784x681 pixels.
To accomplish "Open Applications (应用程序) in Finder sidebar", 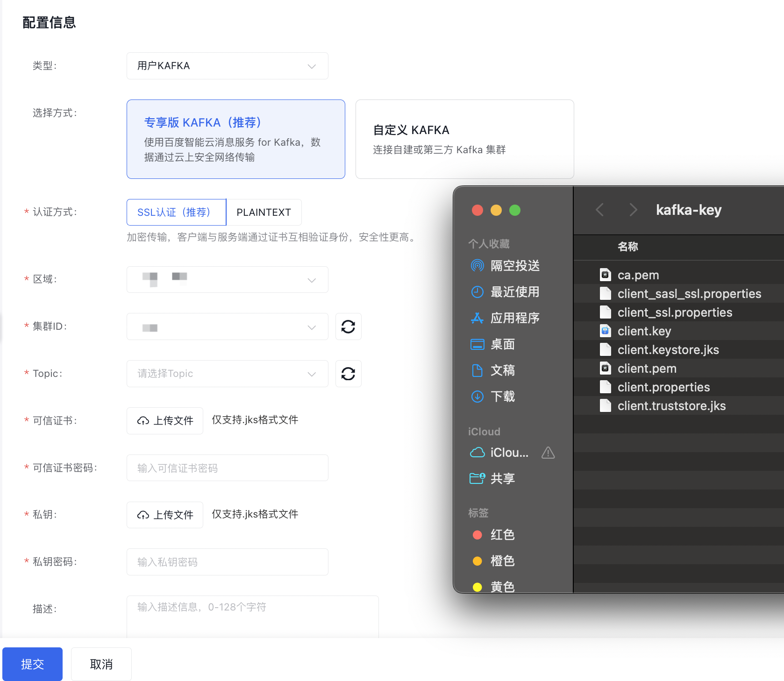I will pos(506,318).
